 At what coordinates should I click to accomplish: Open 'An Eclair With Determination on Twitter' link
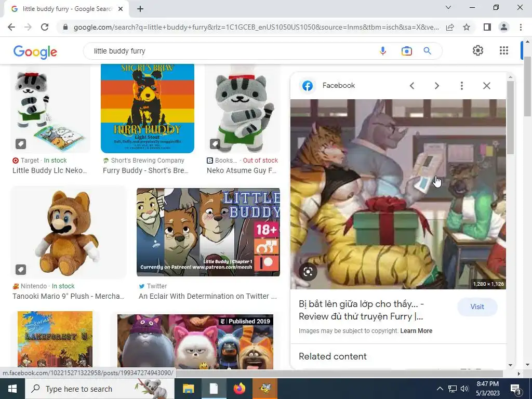(x=208, y=296)
